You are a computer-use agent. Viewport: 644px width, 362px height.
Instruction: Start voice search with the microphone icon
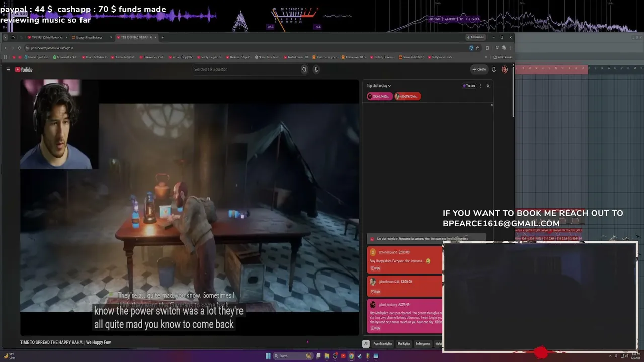[x=316, y=70]
